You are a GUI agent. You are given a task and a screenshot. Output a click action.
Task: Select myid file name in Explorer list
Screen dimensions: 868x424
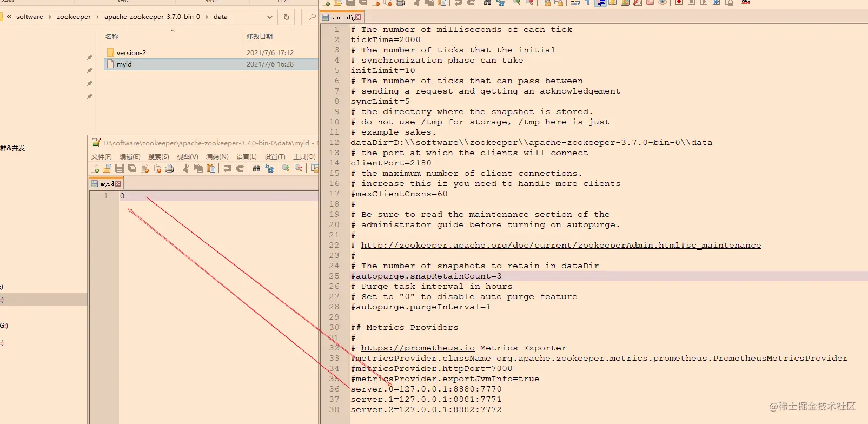coord(124,64)
